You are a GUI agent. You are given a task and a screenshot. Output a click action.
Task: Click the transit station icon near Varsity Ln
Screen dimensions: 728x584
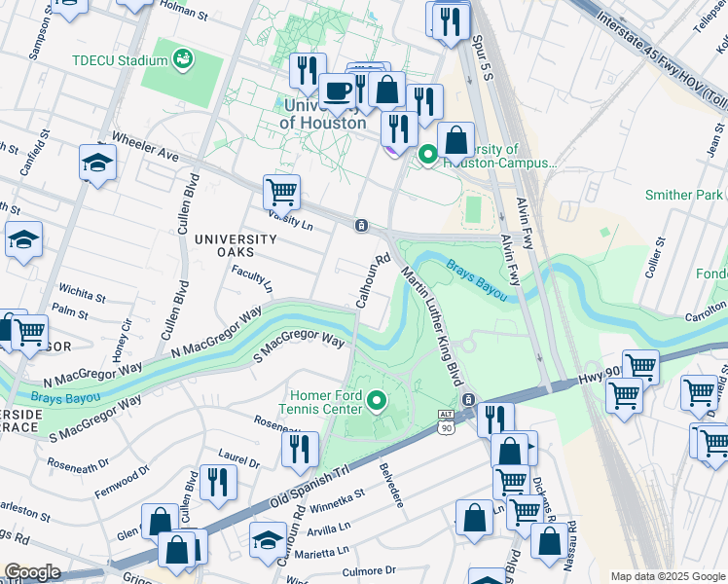(x=361, y=226)
